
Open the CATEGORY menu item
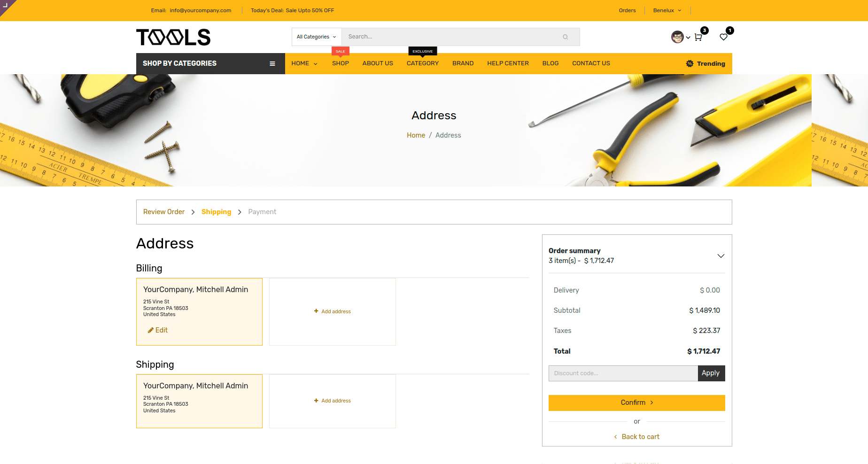pos(423,63)
